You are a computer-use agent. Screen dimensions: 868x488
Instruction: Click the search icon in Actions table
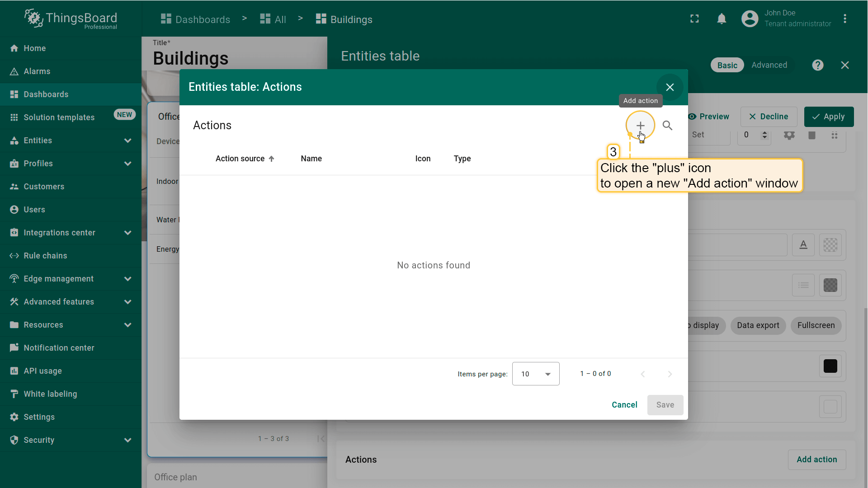click(x=667, y=126)
